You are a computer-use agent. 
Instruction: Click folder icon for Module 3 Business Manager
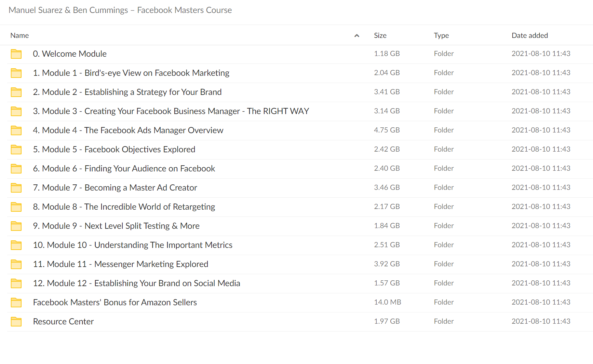coord(16,111)
